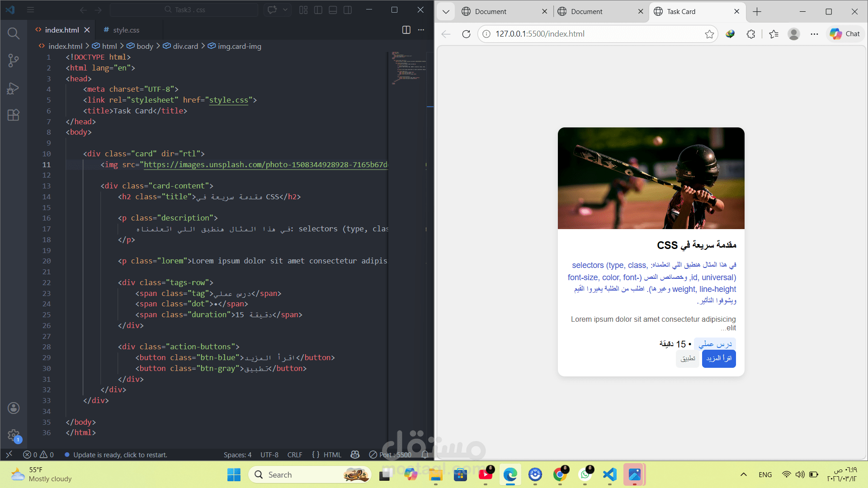Open the Run and Debug view
Viewport: 868px width, 488px height.
click(13, 89)
